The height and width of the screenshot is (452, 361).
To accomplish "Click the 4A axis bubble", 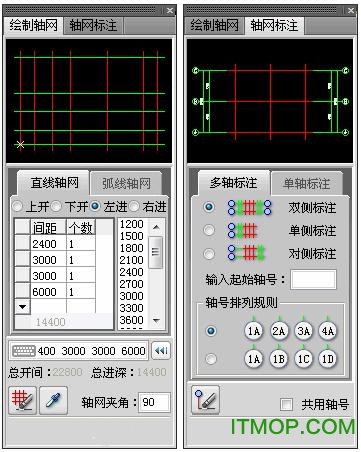I will click(x=328, y=331).
